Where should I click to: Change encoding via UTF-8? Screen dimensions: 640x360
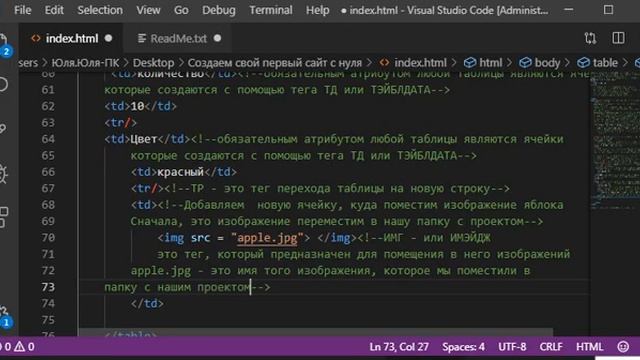point(512,347)
